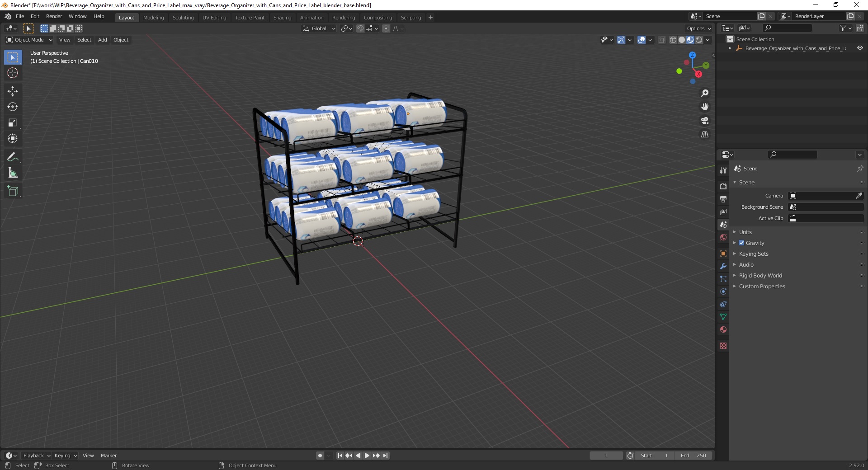Screen dimensions: 868x470
Task: Switch to the Modeling workspace tab
Action: (x=153, y=18)
